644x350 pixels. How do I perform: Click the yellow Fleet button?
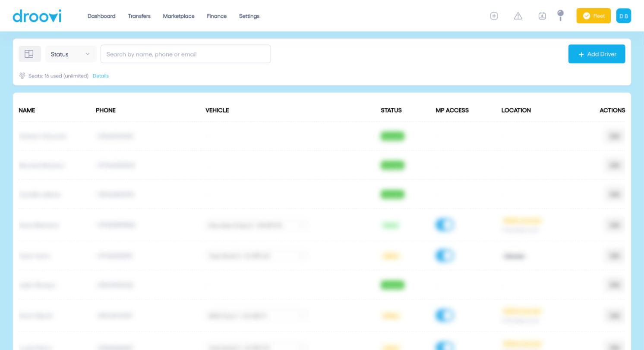593,16
